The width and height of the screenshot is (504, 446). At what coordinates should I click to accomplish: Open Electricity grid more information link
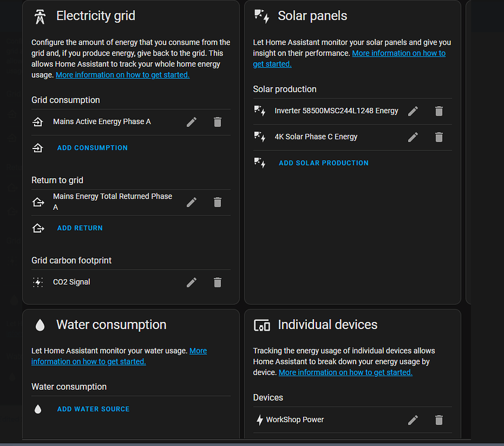coord(123,75)
